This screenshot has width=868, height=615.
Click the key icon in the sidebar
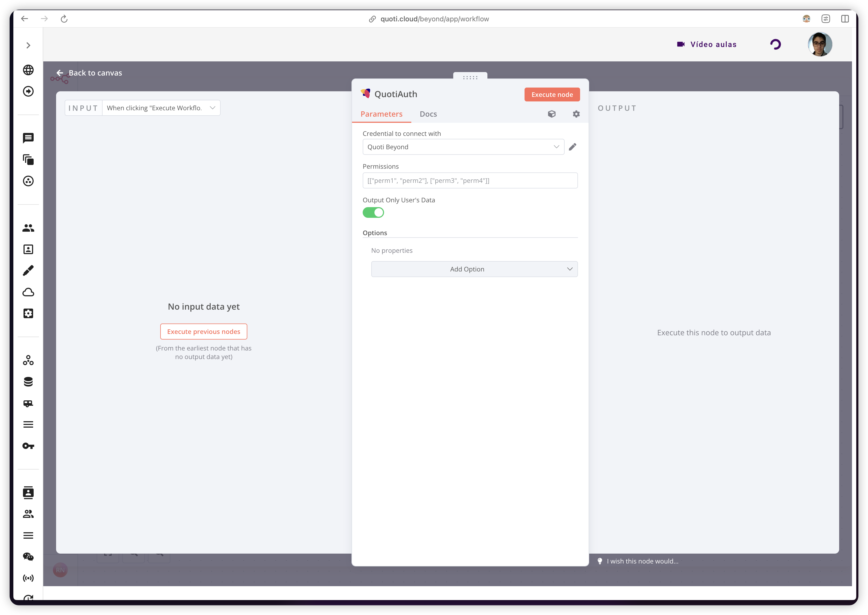tap(28, 446)
